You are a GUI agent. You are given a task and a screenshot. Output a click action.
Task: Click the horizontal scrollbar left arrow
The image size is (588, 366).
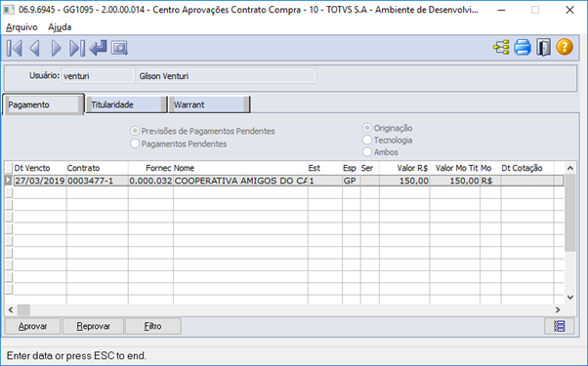click(11, 309)
